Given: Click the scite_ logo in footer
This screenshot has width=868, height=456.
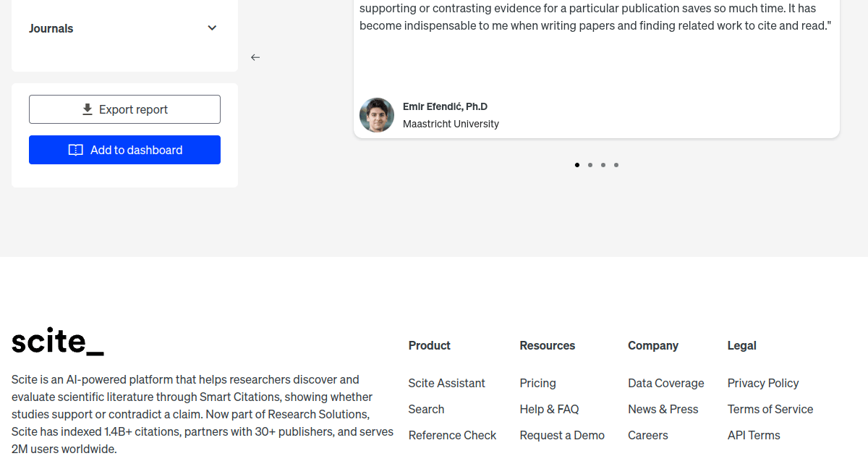Looking at the screenshot, I should tap(58, 342).
